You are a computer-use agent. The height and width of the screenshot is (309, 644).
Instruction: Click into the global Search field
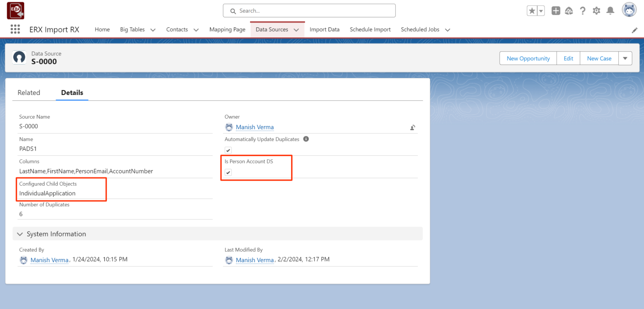click(x=309, y=11)
